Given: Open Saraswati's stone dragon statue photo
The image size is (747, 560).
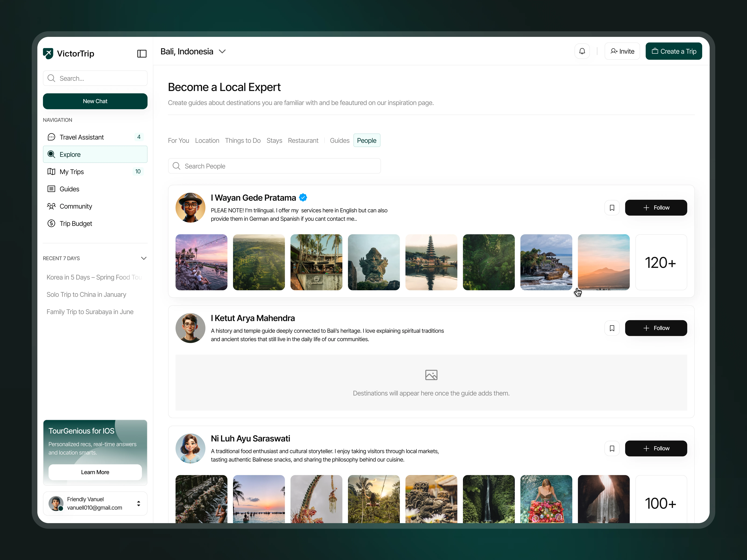Looking at the screenshot, I should (431, 499).
